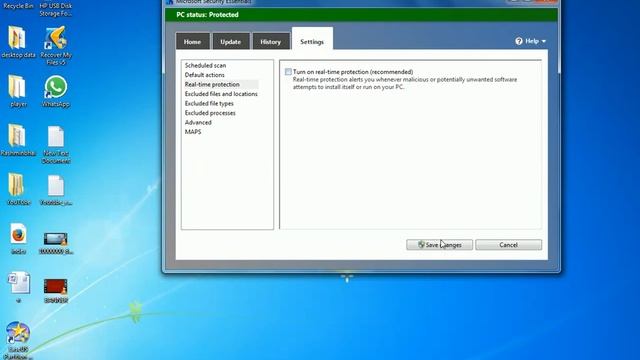Click the PC status: Protected banner text

pos(207,15)
